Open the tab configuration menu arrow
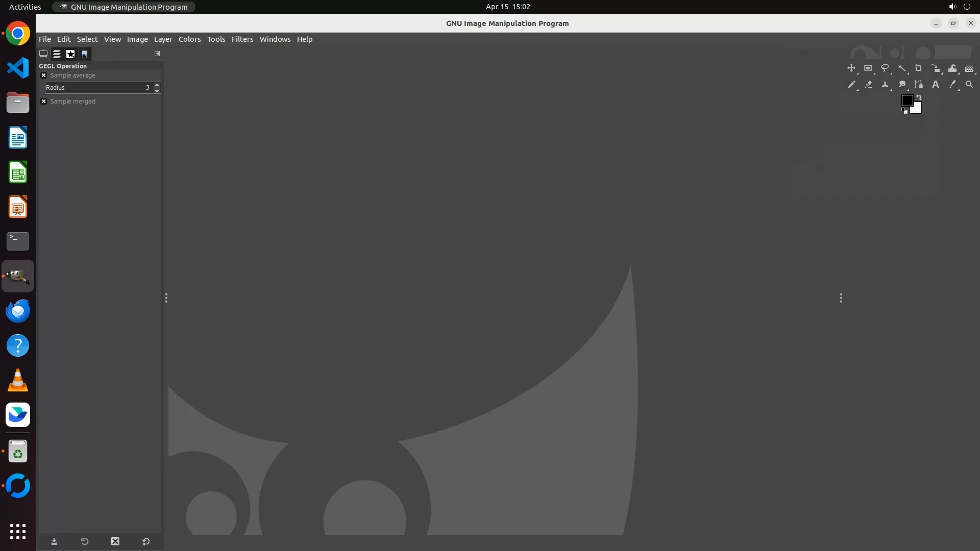 point(157,54)
